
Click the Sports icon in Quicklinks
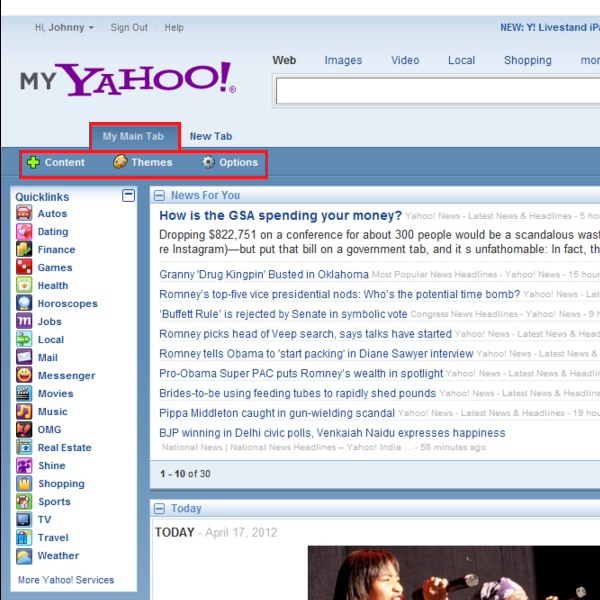[x=24, y=501]
